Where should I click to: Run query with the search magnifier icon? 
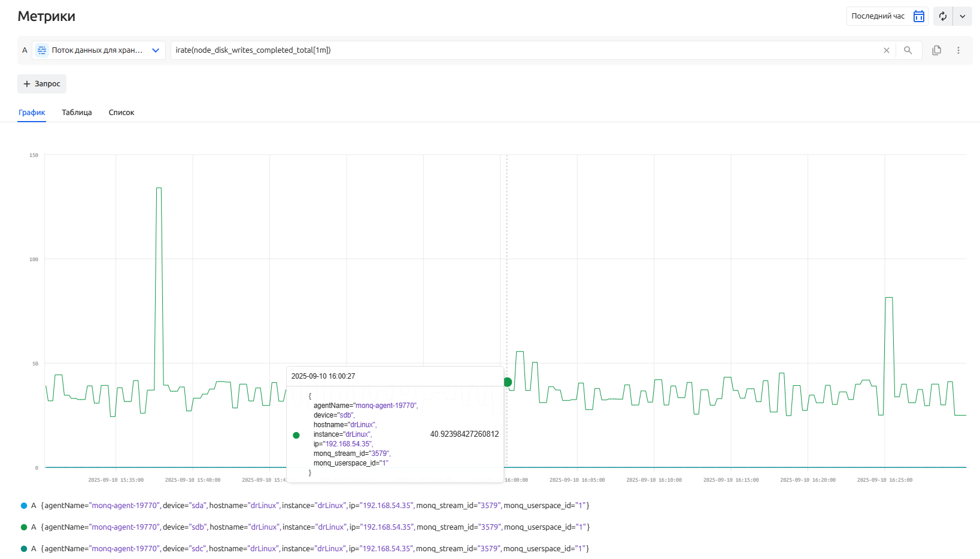pyautogui.click(x=908, y=50)
